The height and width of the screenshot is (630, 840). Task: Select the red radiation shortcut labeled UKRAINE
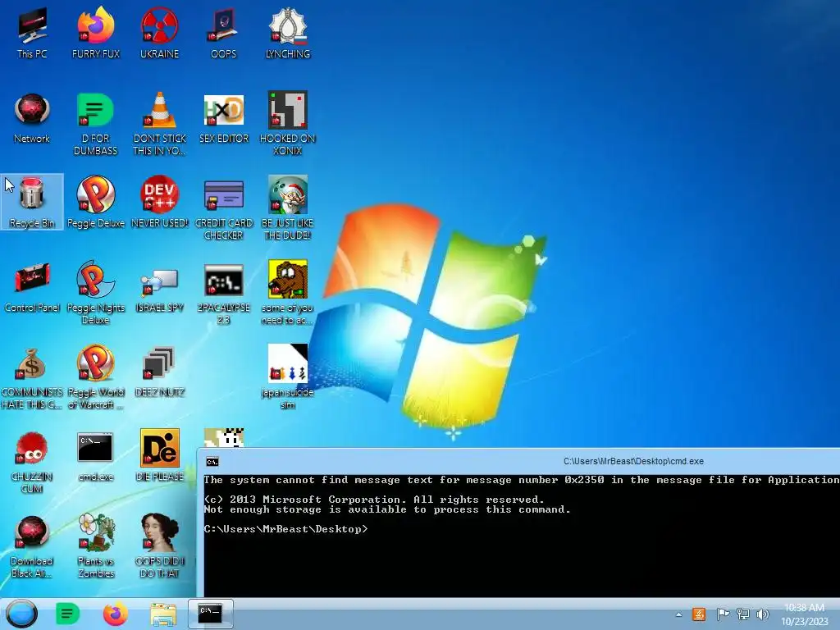pyautogui.click(x=160, y=32)
